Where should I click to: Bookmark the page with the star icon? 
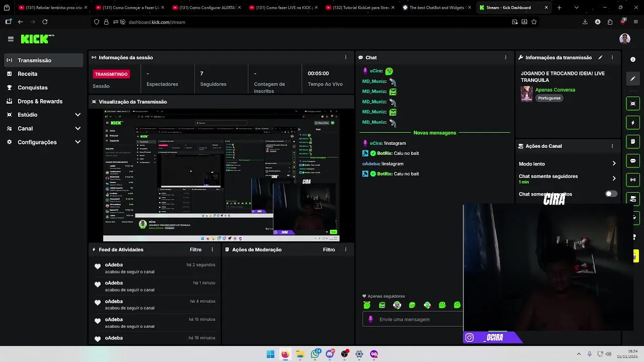click(x=534, y=22)
